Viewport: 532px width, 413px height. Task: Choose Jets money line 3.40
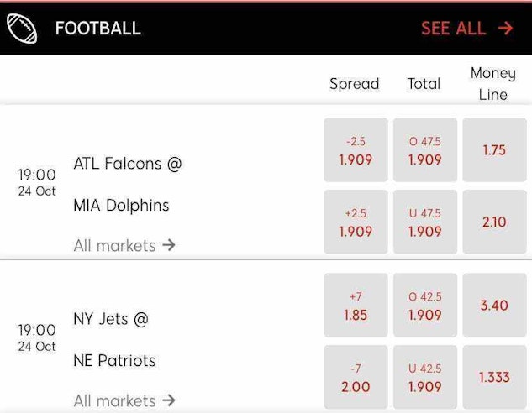click(x=494, y=306)
